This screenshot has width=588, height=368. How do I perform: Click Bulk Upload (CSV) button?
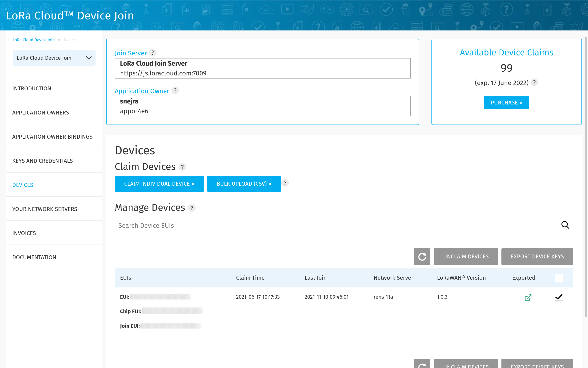[244, 184]
